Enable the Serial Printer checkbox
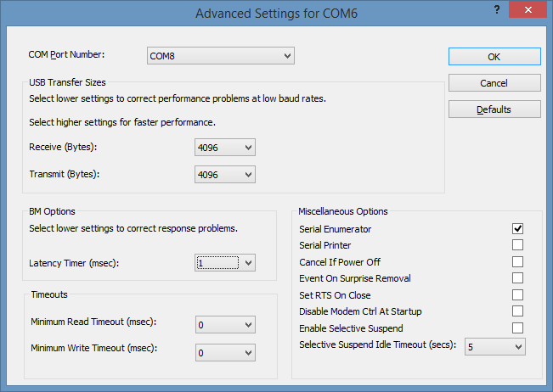This screenshot has height=392, width=553. tap(517, 244)
